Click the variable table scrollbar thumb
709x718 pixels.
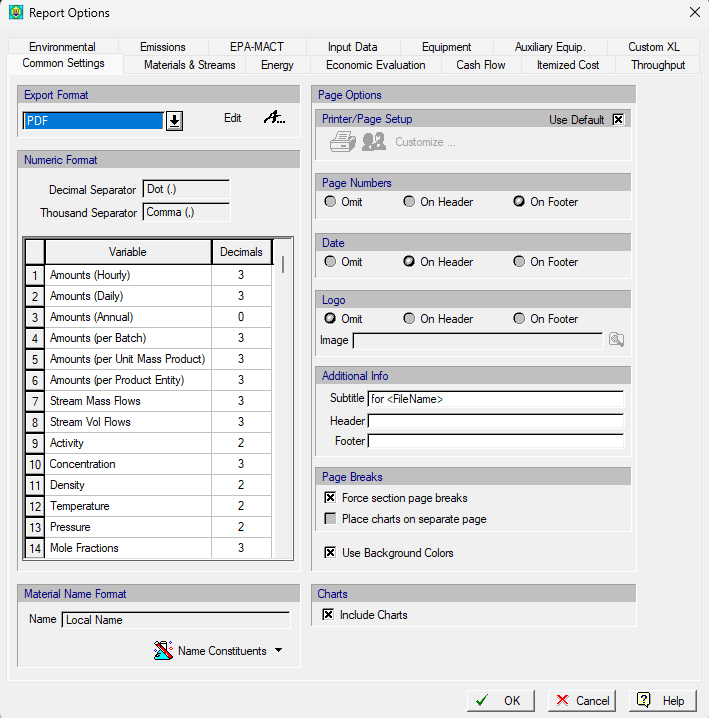tap(283, 264)
